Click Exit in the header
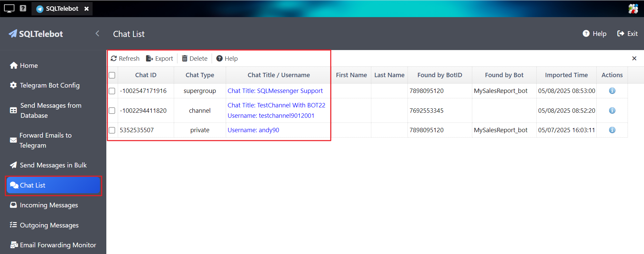 click(627, 34)
